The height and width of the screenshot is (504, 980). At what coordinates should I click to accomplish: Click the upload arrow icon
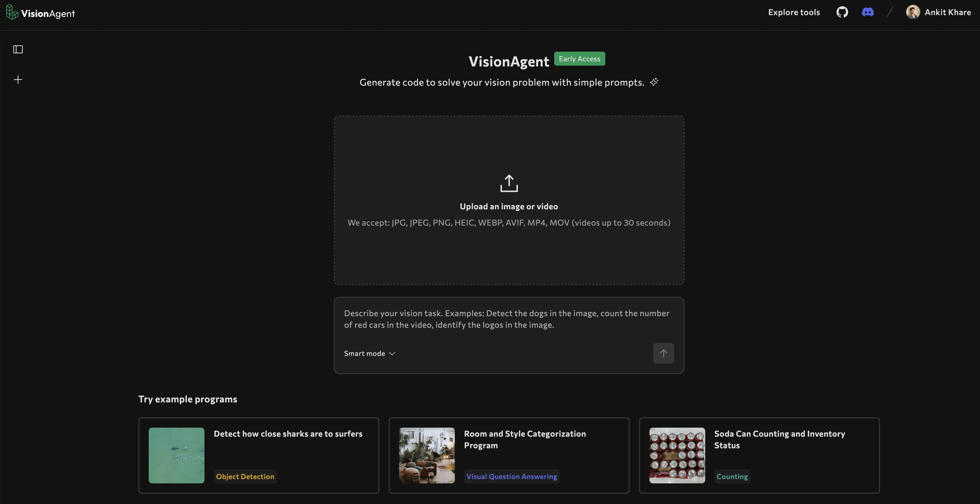pos(509,183)
